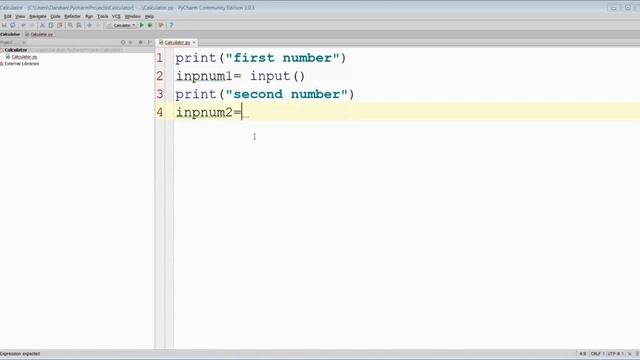Click on input() call on line 2
The width and height of the screenshot is (640, 360).
click(278, 76)
